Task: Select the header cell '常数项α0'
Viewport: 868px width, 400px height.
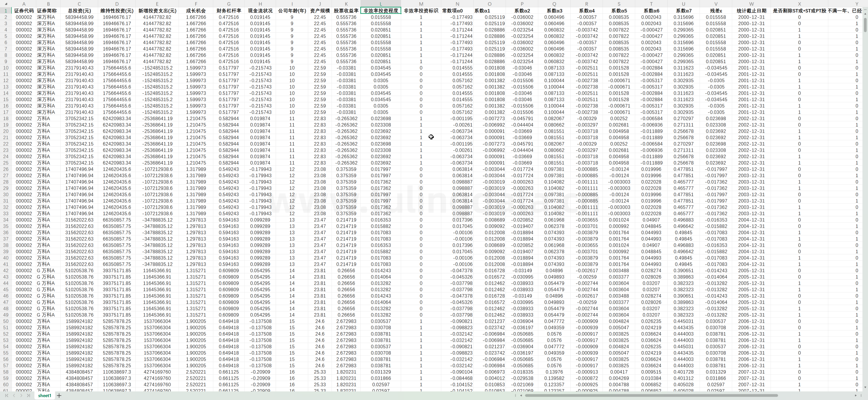Action: (x=457, y=11)
